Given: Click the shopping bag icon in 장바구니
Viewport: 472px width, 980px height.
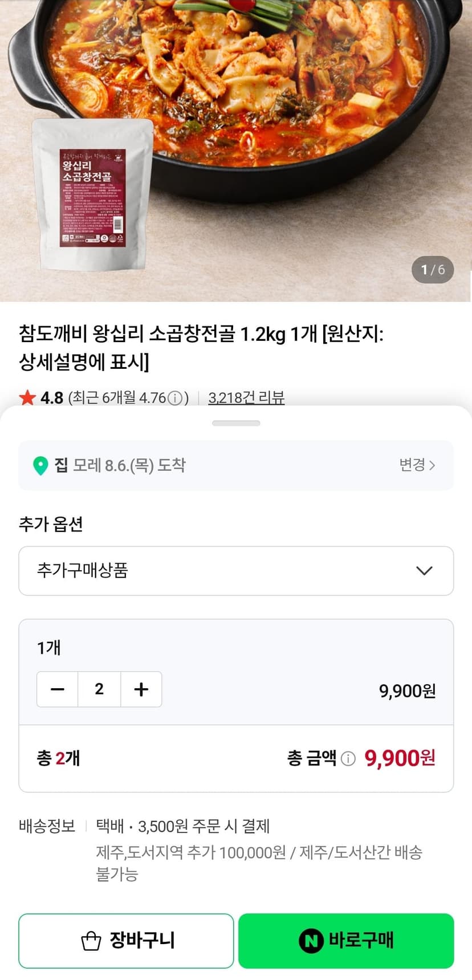Looking at the screenshot, I should click(91, 941).
